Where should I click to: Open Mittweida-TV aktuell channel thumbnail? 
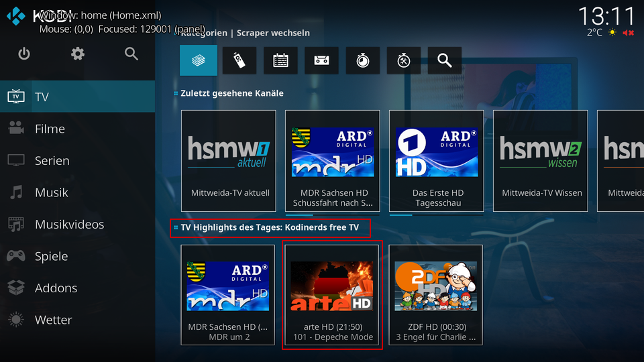click(229, 161)
